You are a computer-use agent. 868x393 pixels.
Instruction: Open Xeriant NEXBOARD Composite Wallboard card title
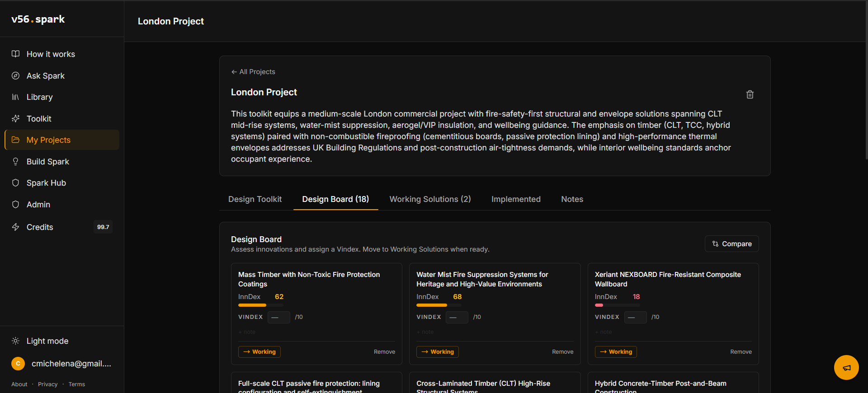coord(668,279)
